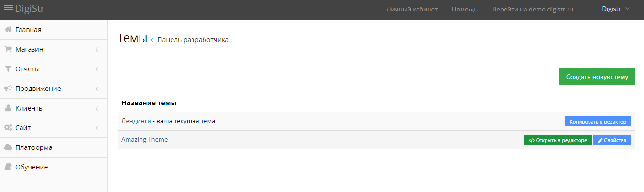
Task: Click the book icon for Обучение
Action: click(x=8, y=167)
